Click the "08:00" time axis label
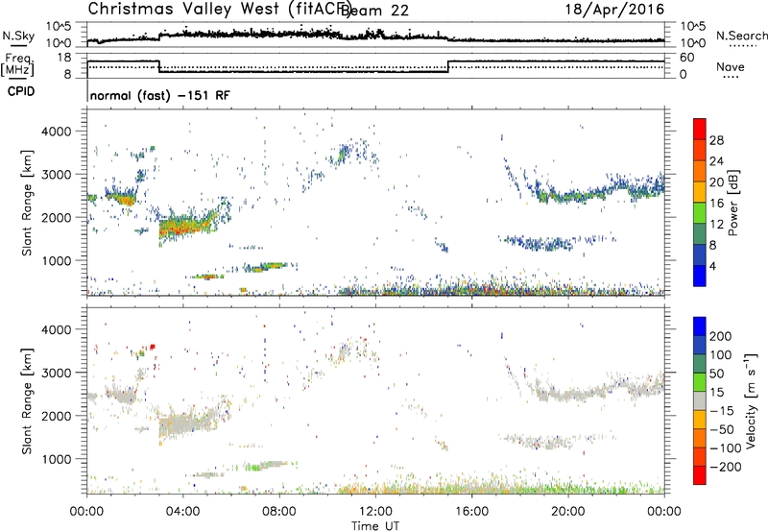The image size is (768, 532). click(x=279, y=512)
